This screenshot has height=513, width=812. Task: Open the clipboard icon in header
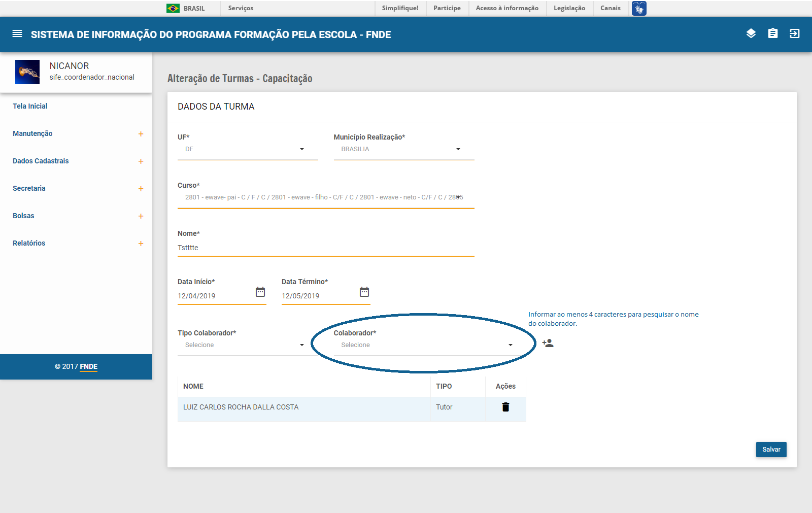pyautogui.click(x=773, y=33)
